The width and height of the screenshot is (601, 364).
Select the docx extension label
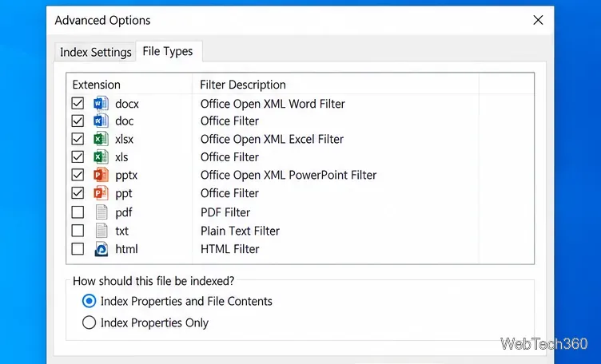[x=127, y=104]
